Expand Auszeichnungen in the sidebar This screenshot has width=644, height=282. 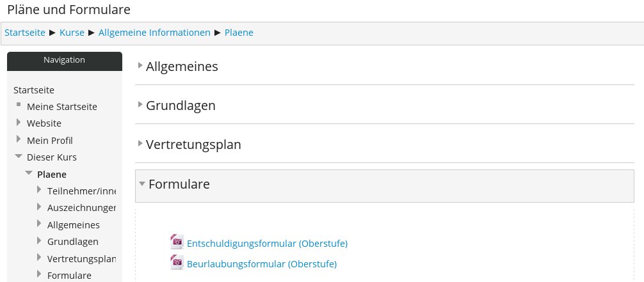click(39, 207)
